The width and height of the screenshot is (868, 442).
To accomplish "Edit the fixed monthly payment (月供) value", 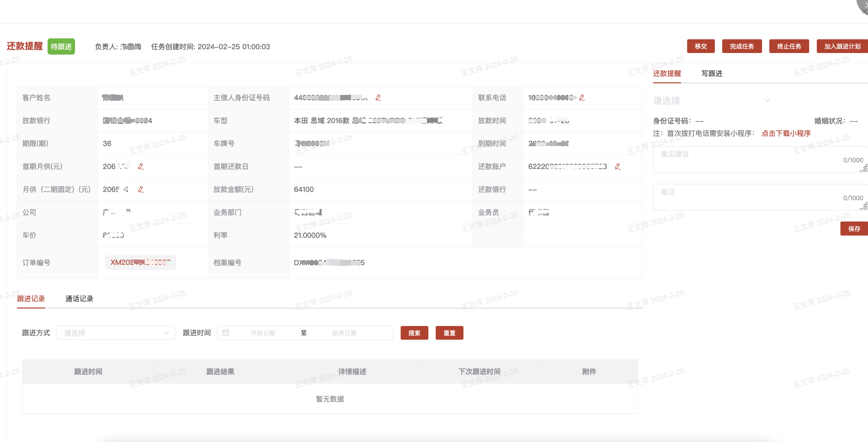I will [141, 189].
